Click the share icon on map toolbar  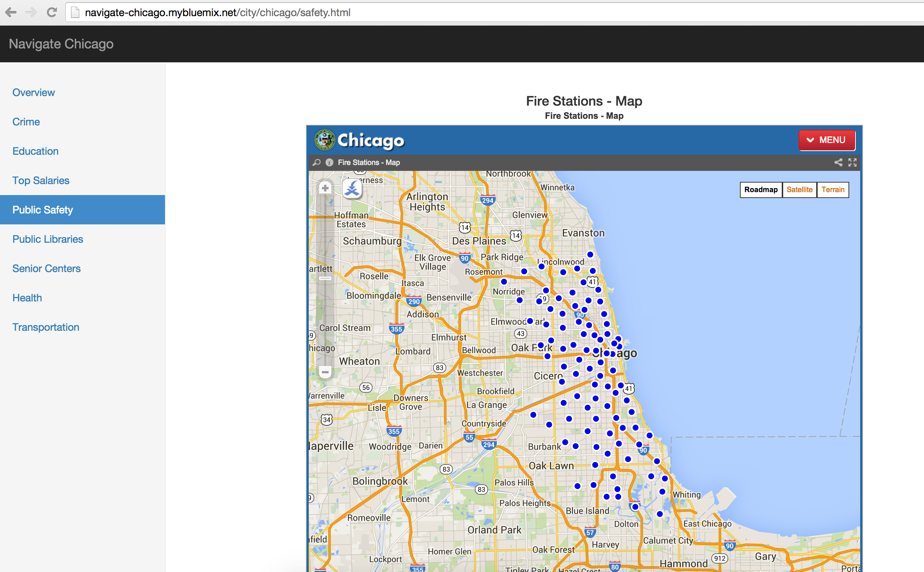click(x=838, y=162)
